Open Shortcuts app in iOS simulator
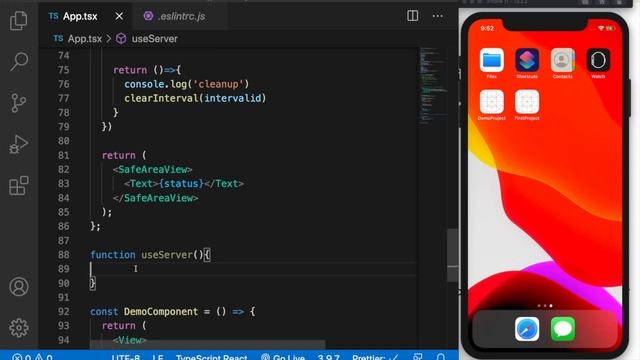 pyautogui.click(x=527, y=60)
